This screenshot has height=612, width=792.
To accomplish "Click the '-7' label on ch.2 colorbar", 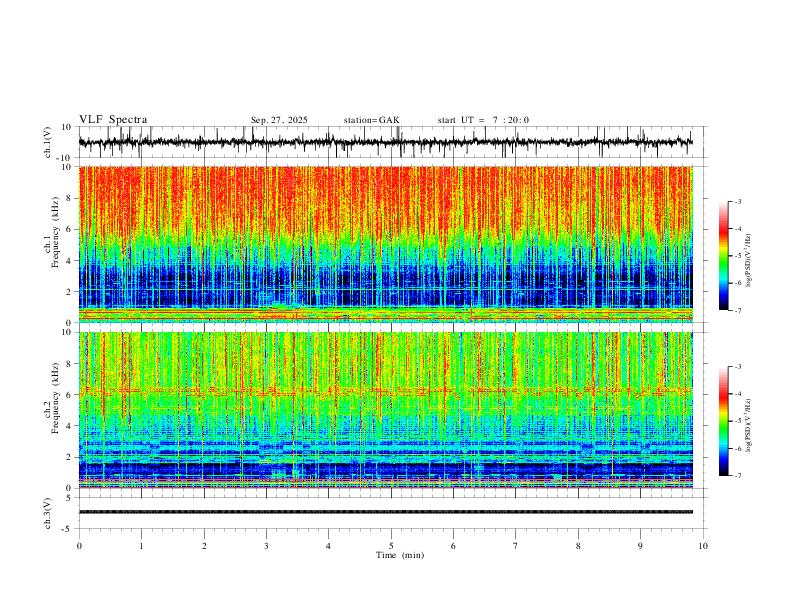I will (737, 475).
